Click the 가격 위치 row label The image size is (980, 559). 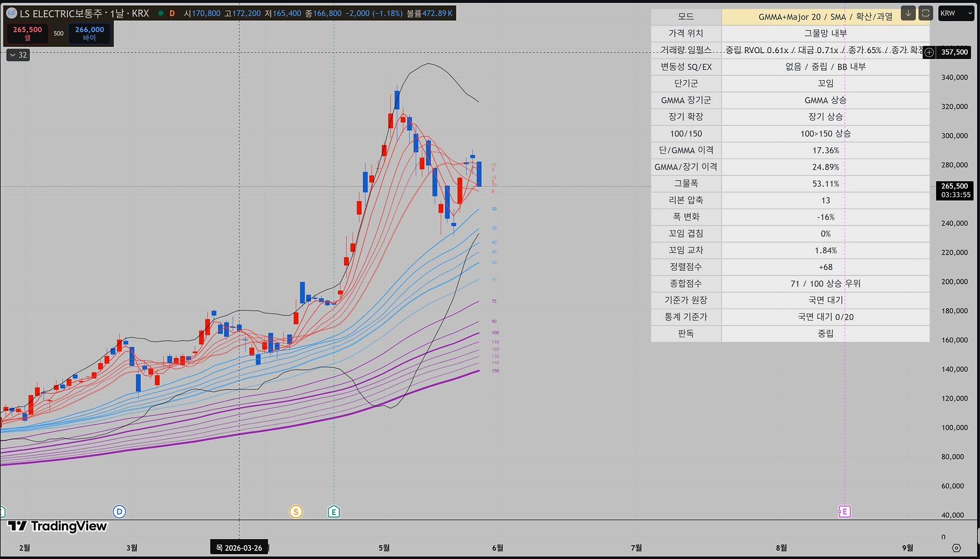(x=686, y=33)
